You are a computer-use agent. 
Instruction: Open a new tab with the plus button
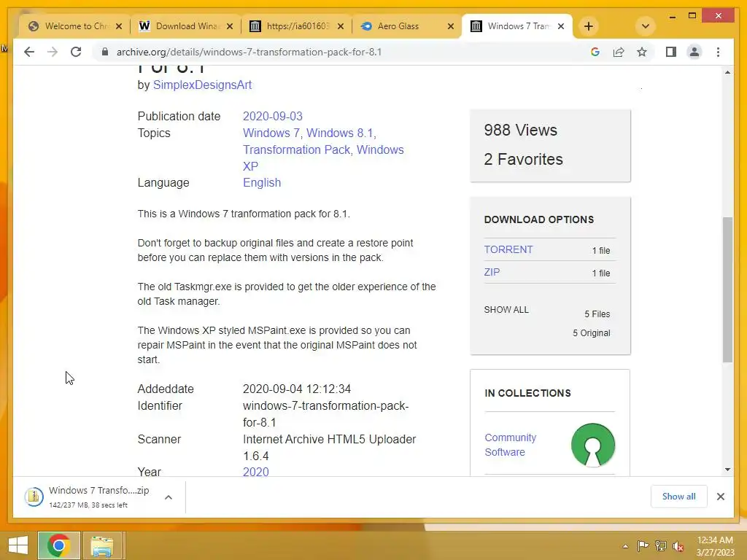coord(589,26)
